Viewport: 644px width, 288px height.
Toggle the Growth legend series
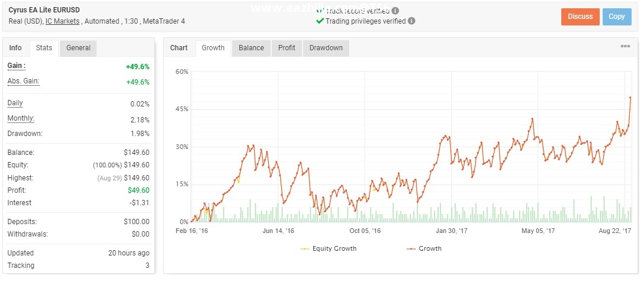[x=424, y=248]
